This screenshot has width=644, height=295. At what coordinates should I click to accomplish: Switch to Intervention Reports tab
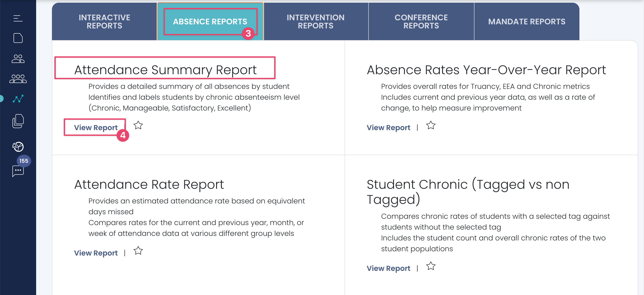pyautogui.click(x=315, y=21)
